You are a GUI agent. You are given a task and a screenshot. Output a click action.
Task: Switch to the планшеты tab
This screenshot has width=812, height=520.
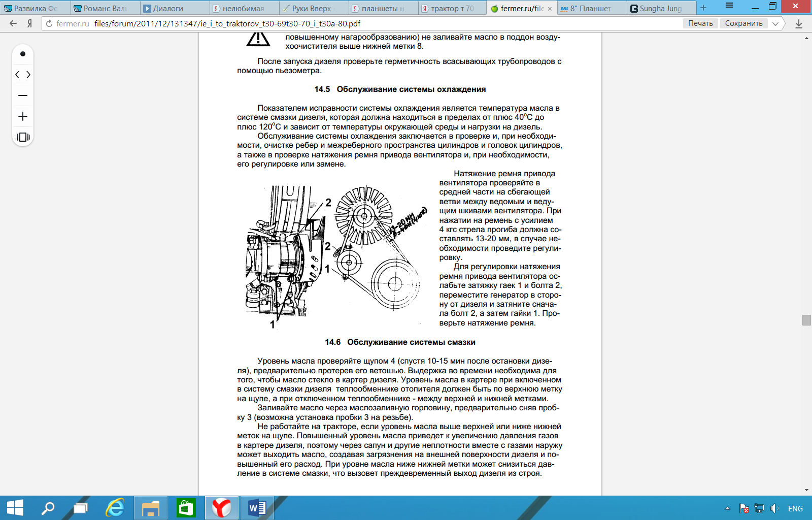383,8
